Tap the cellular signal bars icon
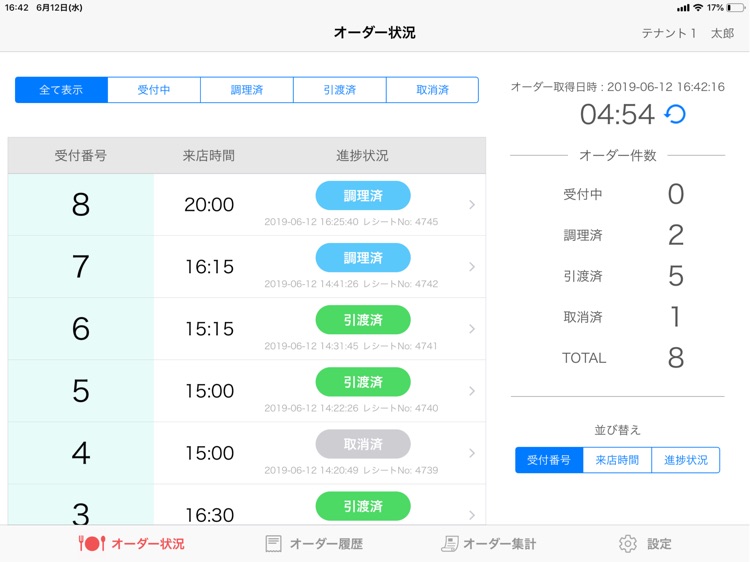 click(683, 8)
